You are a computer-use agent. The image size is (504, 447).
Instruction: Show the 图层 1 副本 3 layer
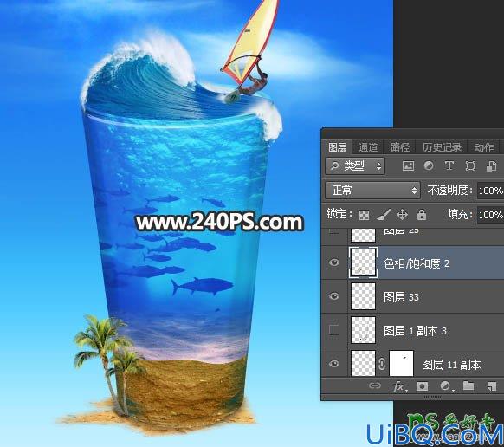coord(334,330)
